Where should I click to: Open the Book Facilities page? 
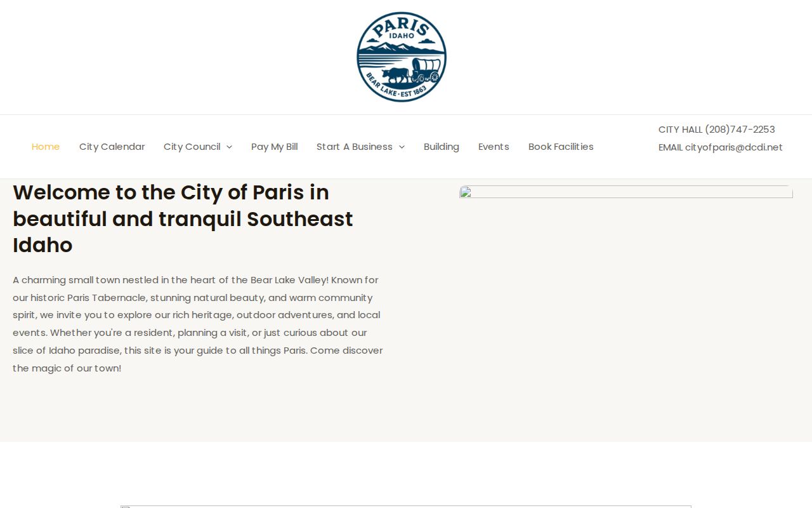click(x=561, y=147)
